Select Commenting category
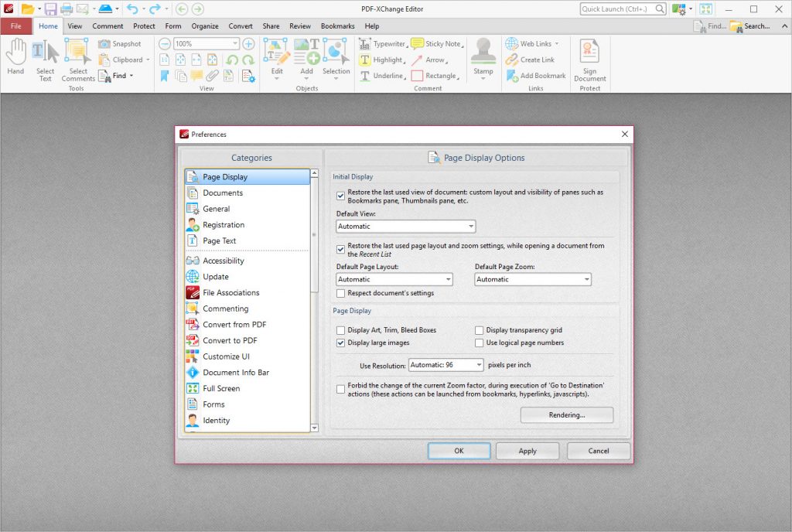 [x=247, y=309]
